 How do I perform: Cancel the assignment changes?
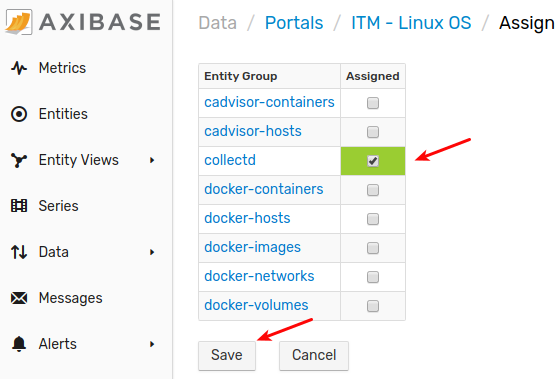[314, 355]
